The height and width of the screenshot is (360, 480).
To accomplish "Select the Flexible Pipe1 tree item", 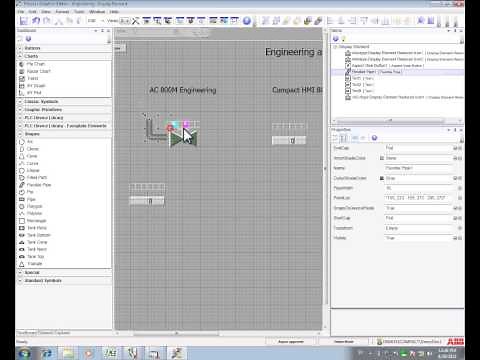I will 377,72.
